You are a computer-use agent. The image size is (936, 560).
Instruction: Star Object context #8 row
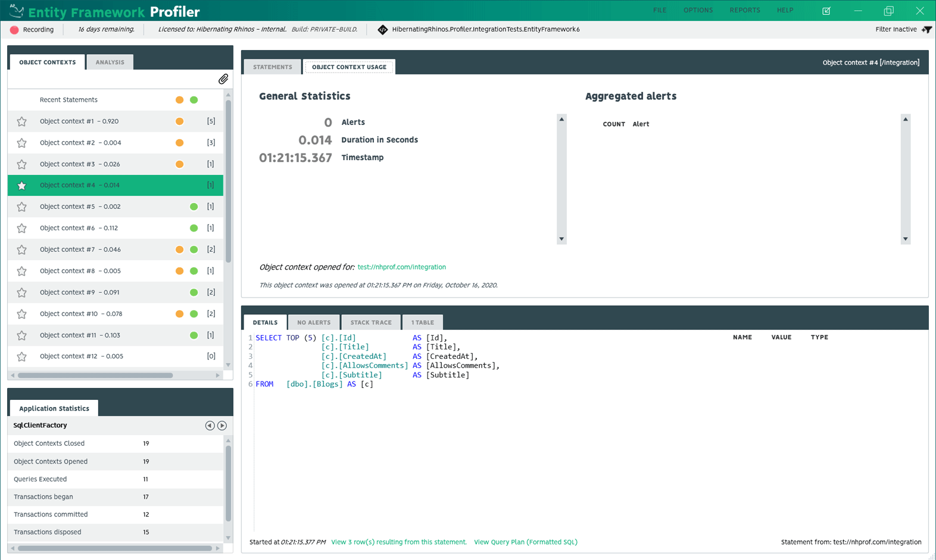point(22,271)
